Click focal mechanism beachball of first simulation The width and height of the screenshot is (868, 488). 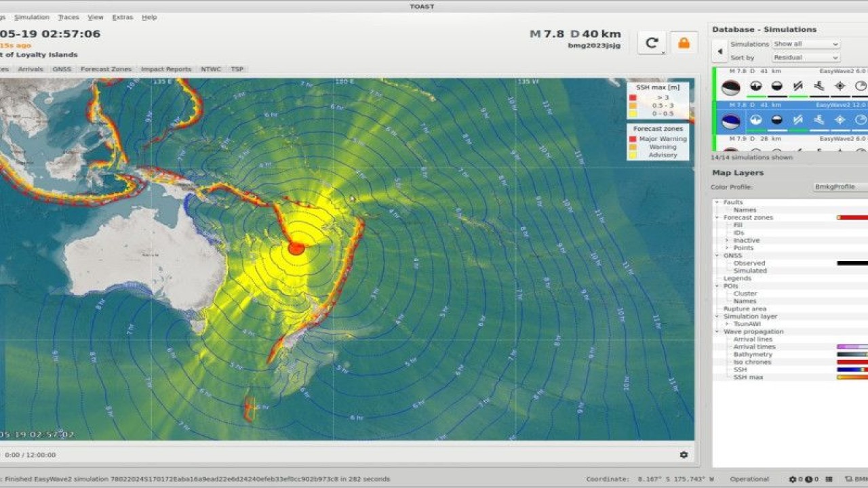(730, 87)
